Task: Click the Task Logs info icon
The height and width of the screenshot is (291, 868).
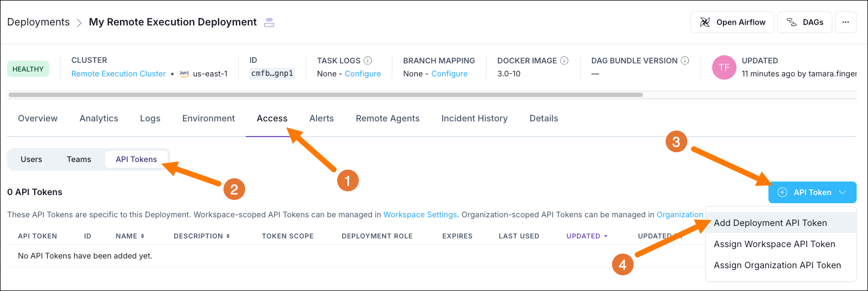Action: click(368, 61)
